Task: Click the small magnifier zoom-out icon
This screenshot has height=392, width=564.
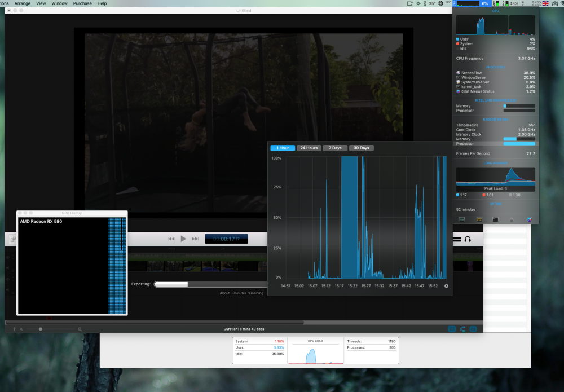Action: pos(21,329)
